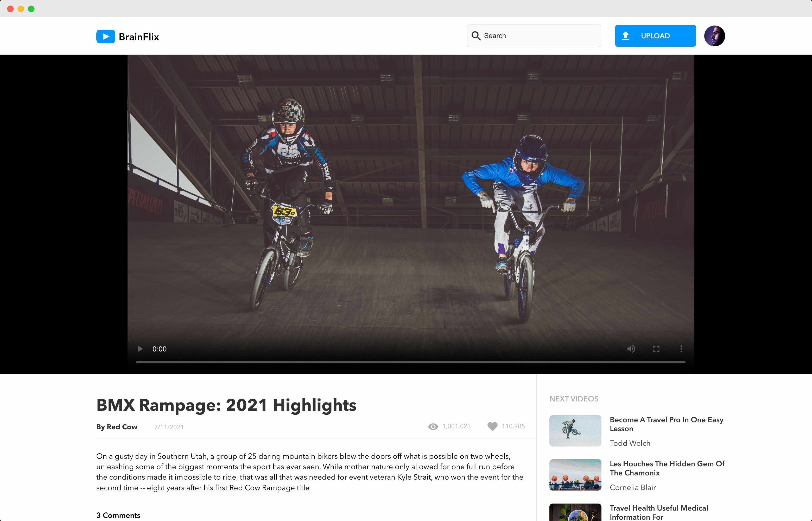Select the video title BMX Rampage: 2021 Highlights
This screenshot has width=812, height=521.
[226, 405]
